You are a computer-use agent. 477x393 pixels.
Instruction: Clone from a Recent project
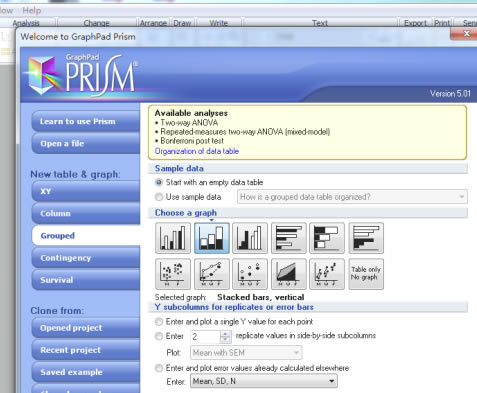click(86, 350)
